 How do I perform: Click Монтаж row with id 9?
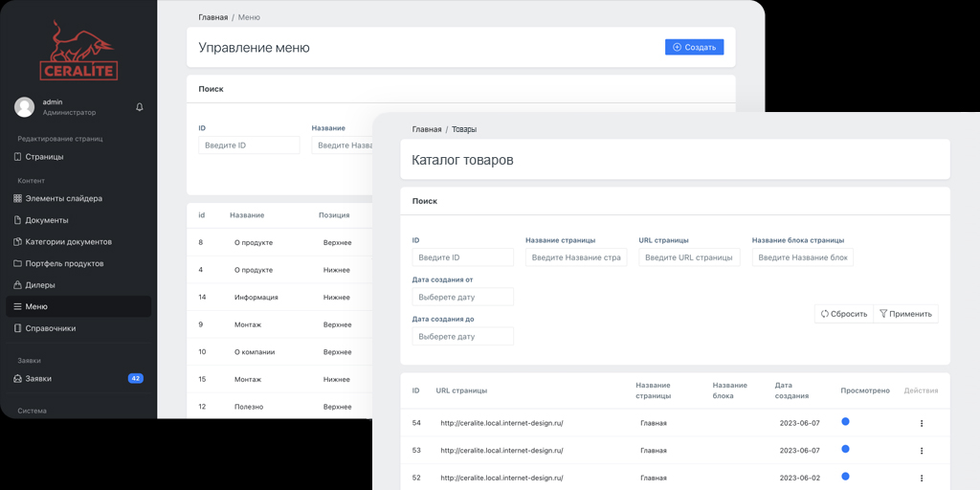pos(248,325)
